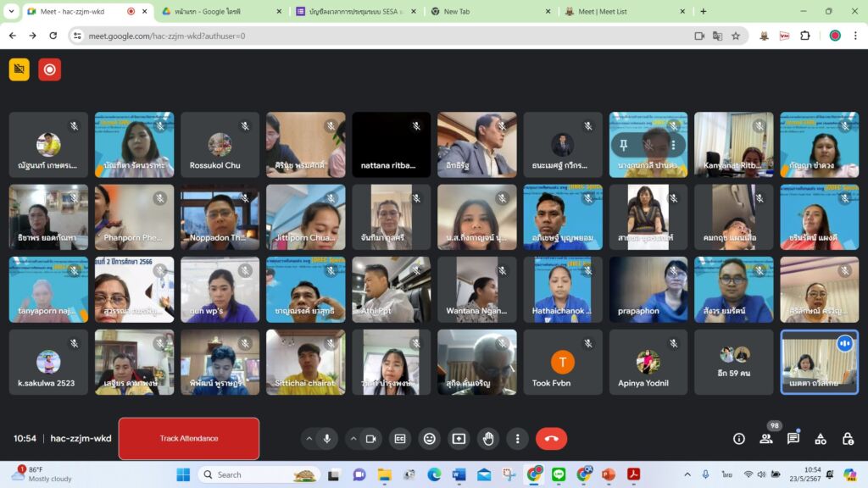868x488 pixels.
Task: Open the Activities panel
Action: [821, 439]
